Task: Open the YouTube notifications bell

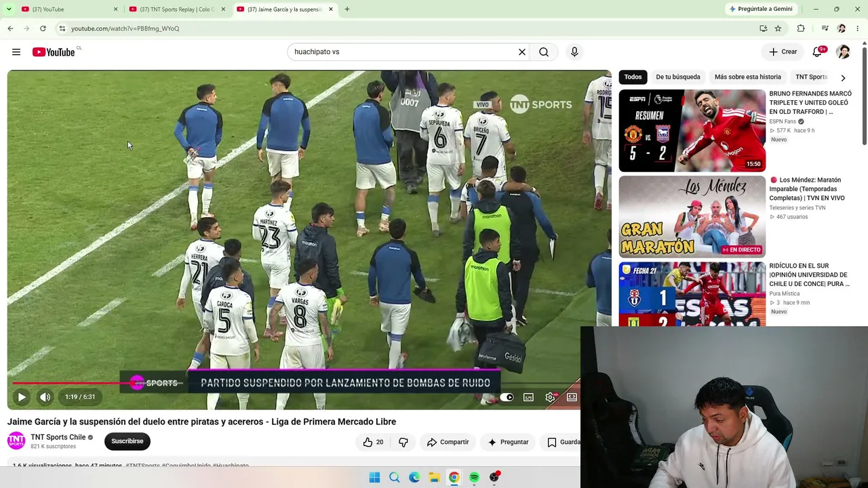Action: 818,52
